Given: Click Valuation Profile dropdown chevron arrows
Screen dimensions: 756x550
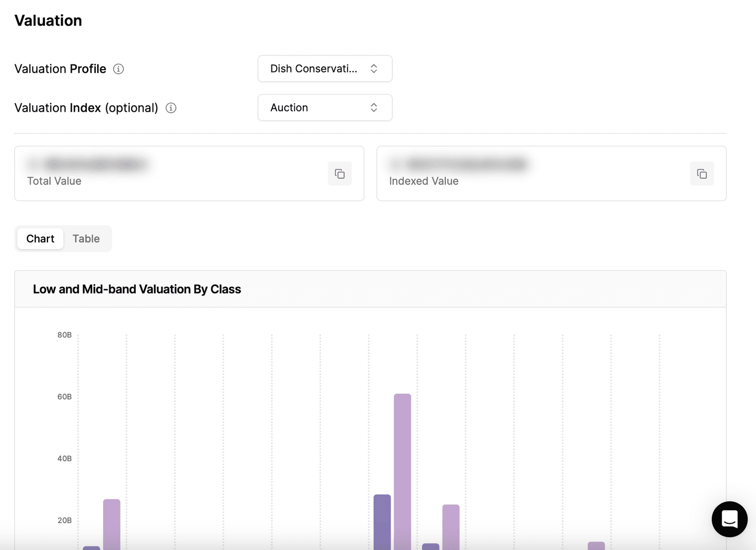Looking at the screenshot, I should click(x=374, y=68).
